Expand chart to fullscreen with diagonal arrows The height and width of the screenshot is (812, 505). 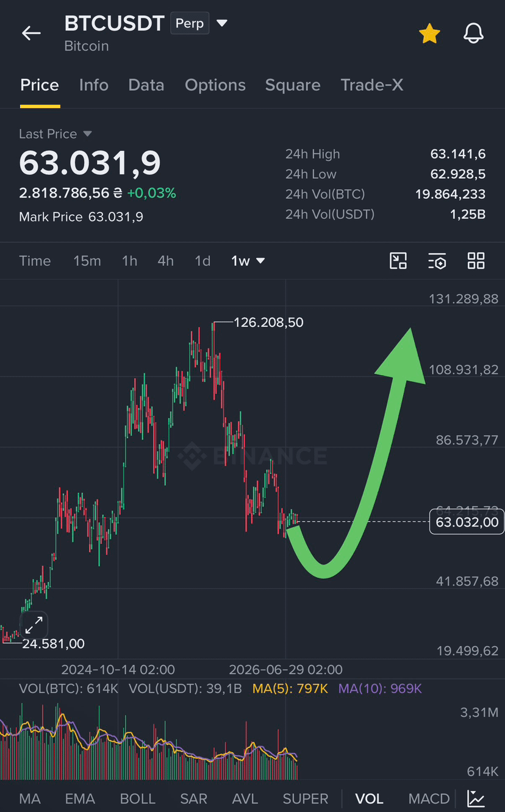pos(34,624)
